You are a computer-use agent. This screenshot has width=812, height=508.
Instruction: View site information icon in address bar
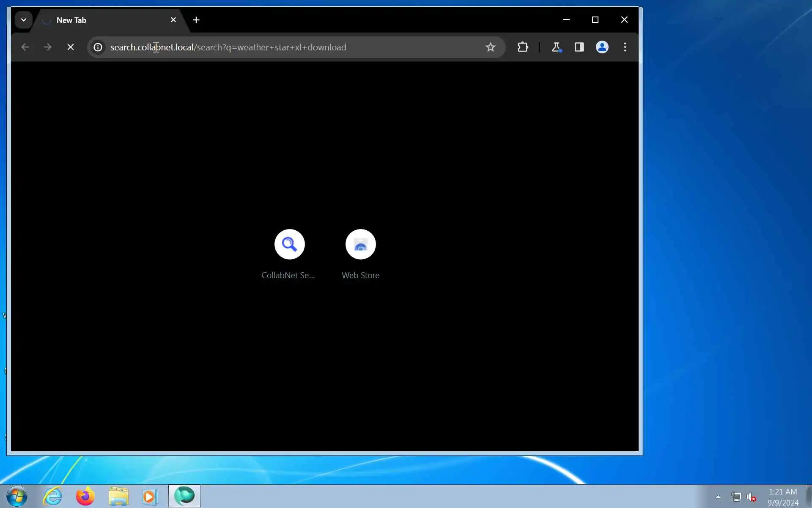coord(98,47)
